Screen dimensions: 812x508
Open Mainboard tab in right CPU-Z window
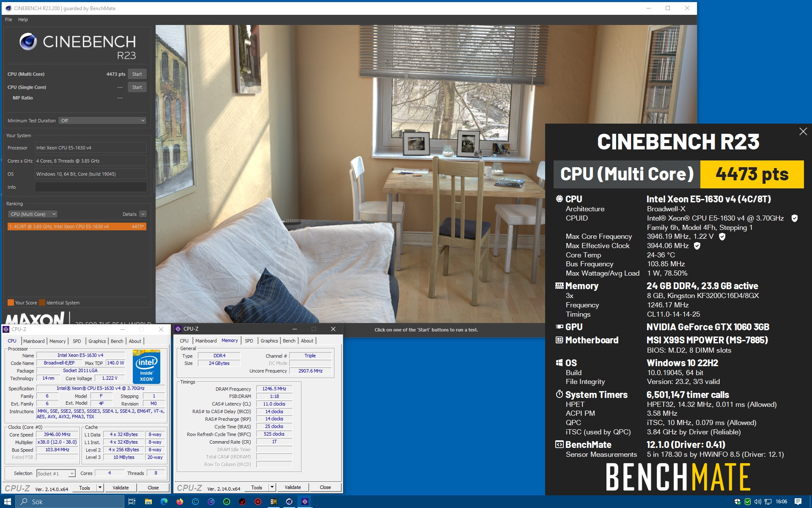[x=206, y=341]
